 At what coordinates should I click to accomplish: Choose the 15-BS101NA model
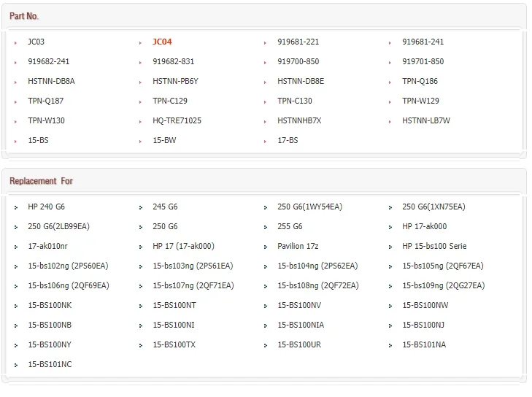pyautogui.click(x=424, y=344)
